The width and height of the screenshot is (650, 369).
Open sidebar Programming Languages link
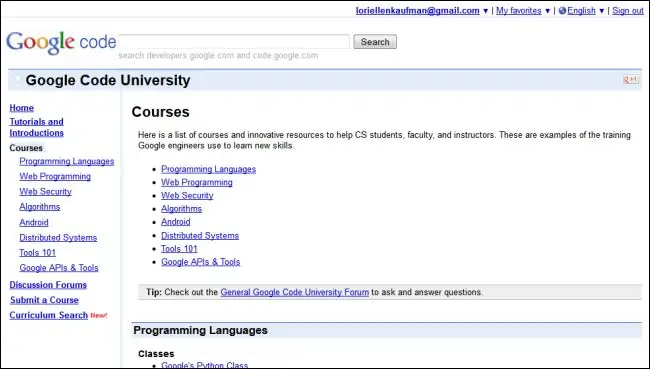(67, 161)
